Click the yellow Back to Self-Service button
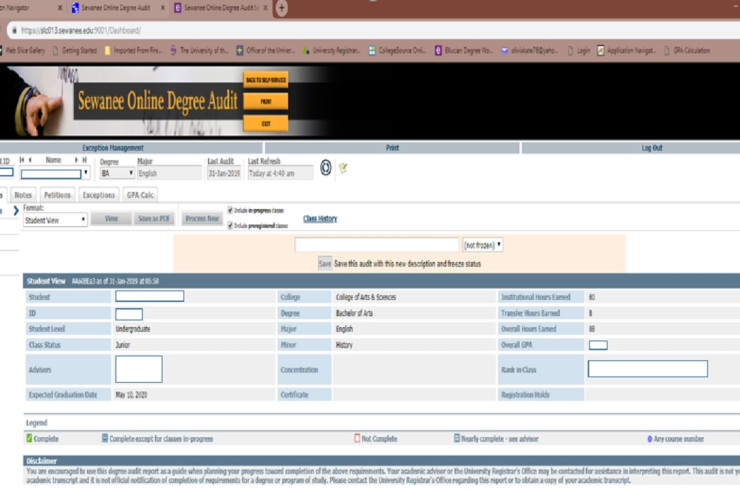The height and width of the screenshot is (494, 740). pyautogui.click(x=265, y=79)
